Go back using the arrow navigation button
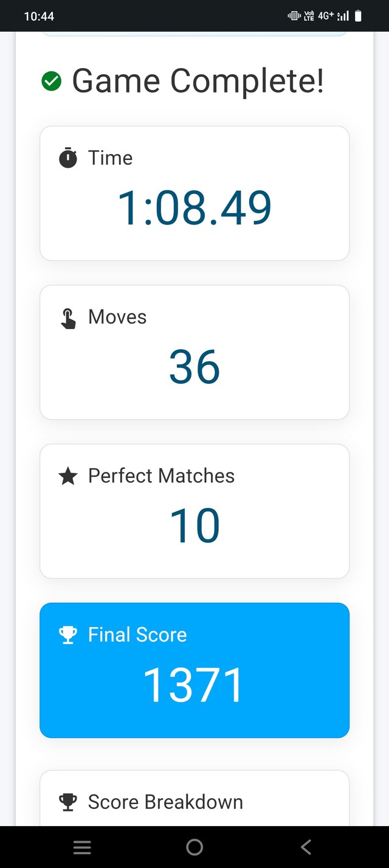 306,847
